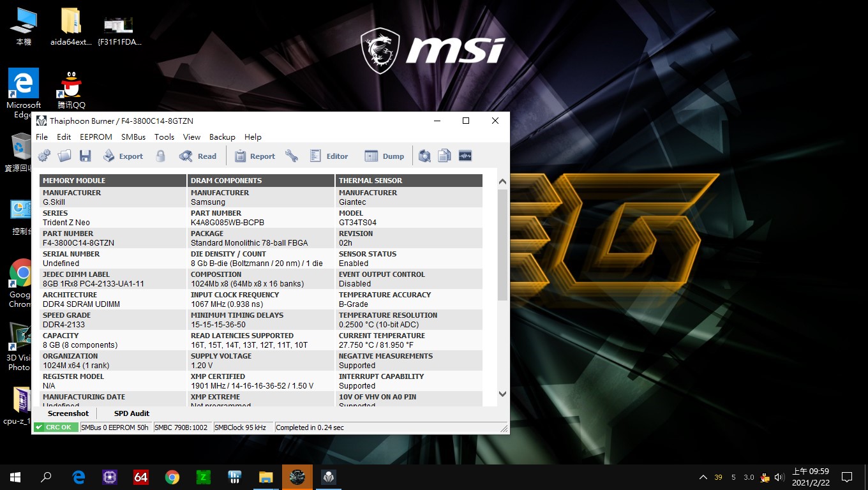Open the SMBus menu
This screenshot has width=868, height=490.
[133, 137]
